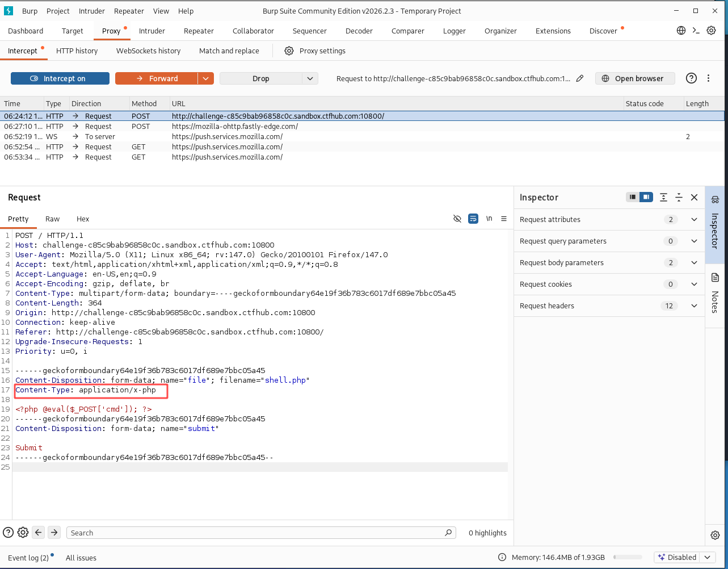Viewport: 728px width, 569px height.
Task: Open the Forward dropdown arrow
Action: 205,78
